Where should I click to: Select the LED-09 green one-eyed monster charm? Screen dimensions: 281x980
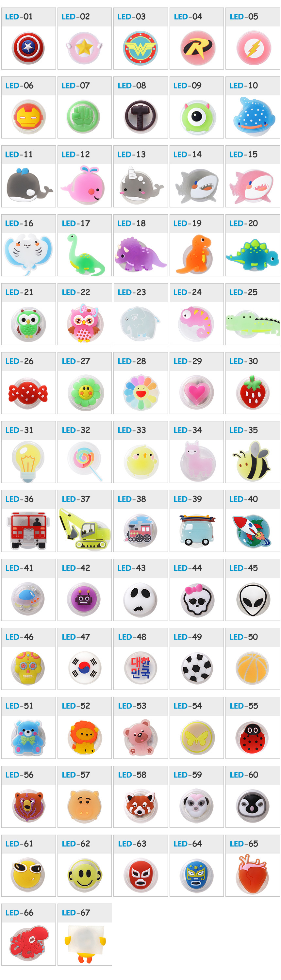pos(197,117)
